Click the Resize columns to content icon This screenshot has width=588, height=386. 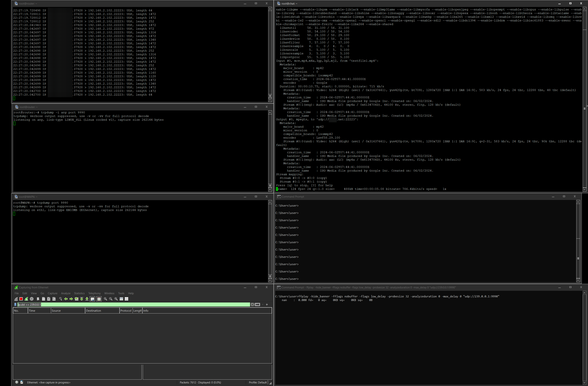click(x=121, y=299)
